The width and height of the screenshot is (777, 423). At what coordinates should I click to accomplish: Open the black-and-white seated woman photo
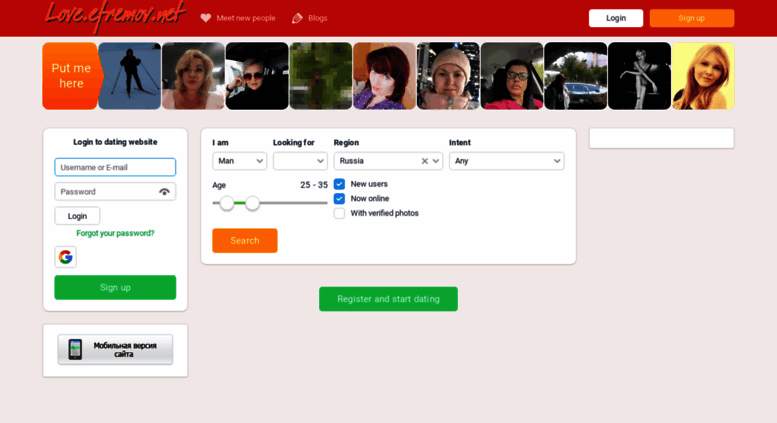tap(639, 76)
